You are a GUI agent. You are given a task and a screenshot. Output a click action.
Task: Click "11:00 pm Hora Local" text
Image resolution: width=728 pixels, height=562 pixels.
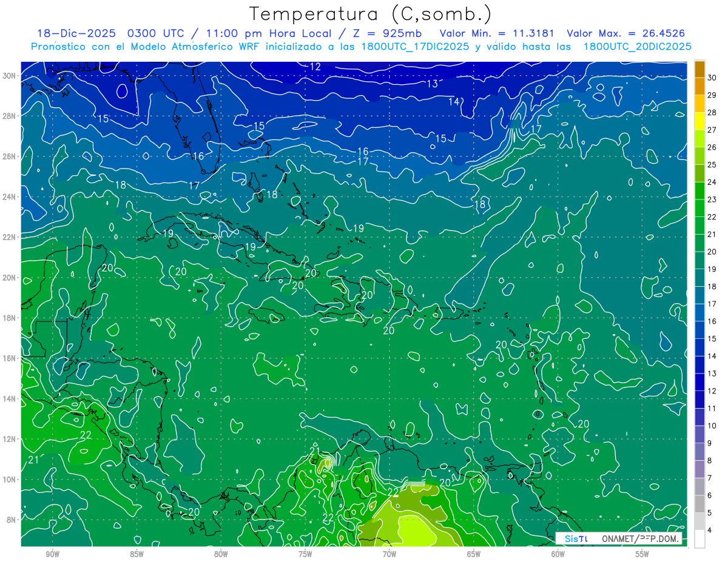[x=268, y=33]
